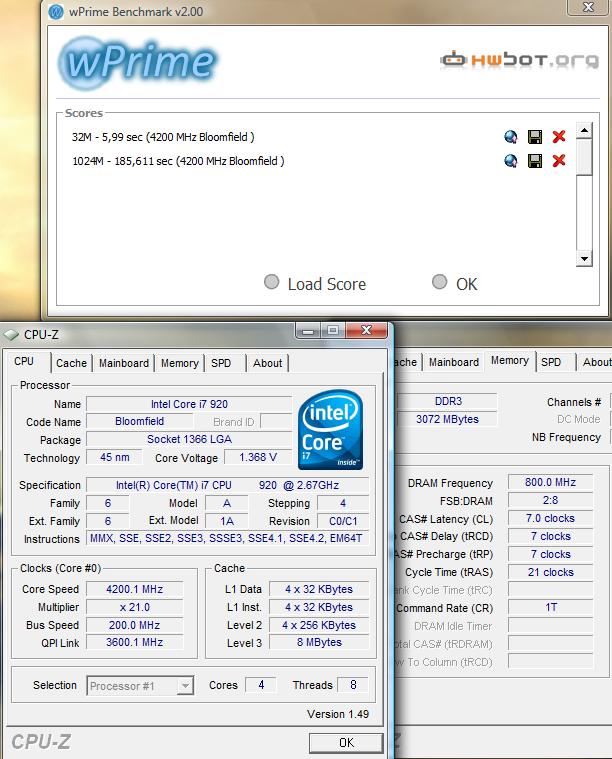Click the Intel Core i7 logo badge
This screenshot has width=612, height=759.
click(x=330, y=430)
